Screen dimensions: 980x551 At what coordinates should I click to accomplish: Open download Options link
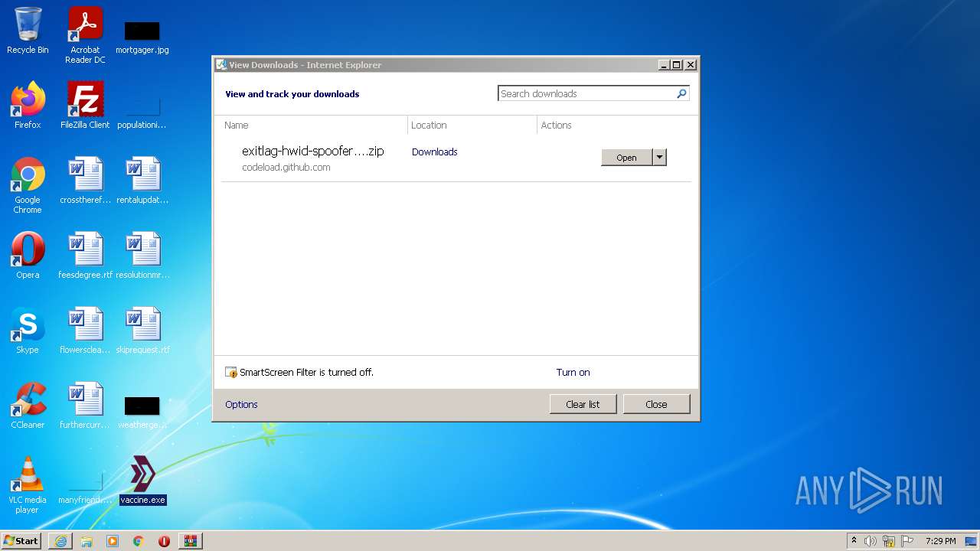pos(241,404)
